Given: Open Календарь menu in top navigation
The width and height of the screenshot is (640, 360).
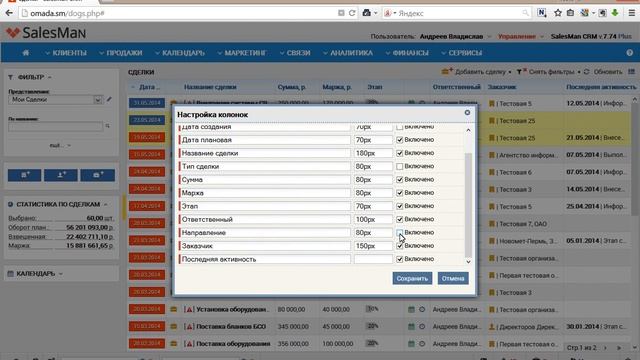Looking at the screenshot, I should [x=180, y=53].
